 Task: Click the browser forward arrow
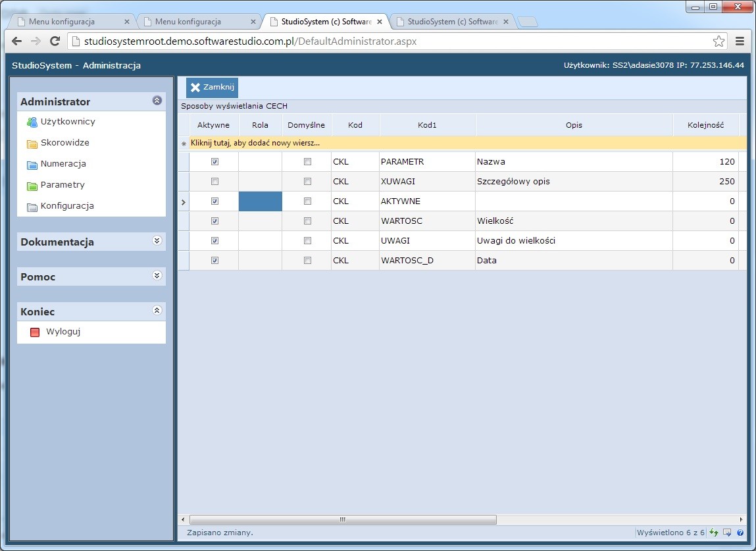[36, 41]
